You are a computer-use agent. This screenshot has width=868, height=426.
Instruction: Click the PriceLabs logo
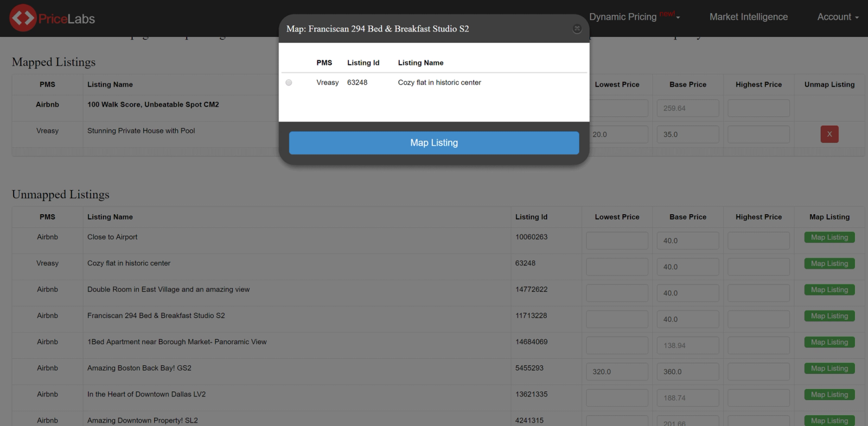[x=52, y=18]
